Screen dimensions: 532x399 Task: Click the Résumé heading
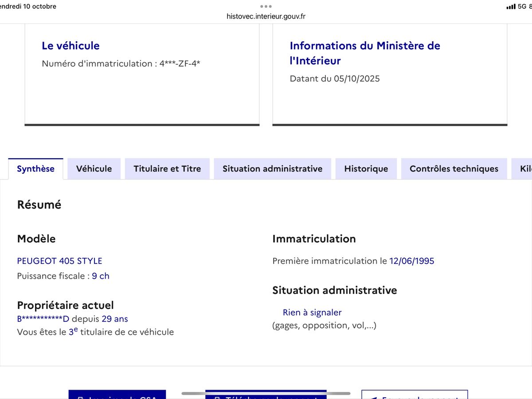[x=39, y=205]
